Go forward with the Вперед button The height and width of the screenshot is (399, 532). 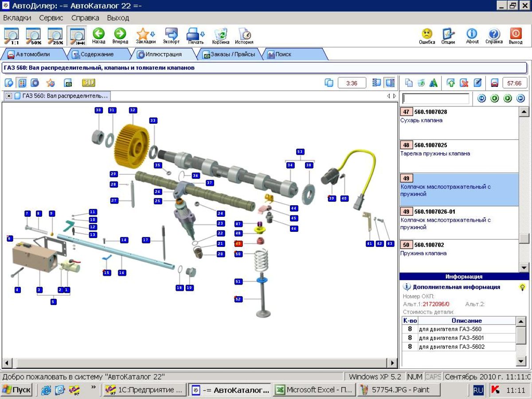tap(120, 36)
